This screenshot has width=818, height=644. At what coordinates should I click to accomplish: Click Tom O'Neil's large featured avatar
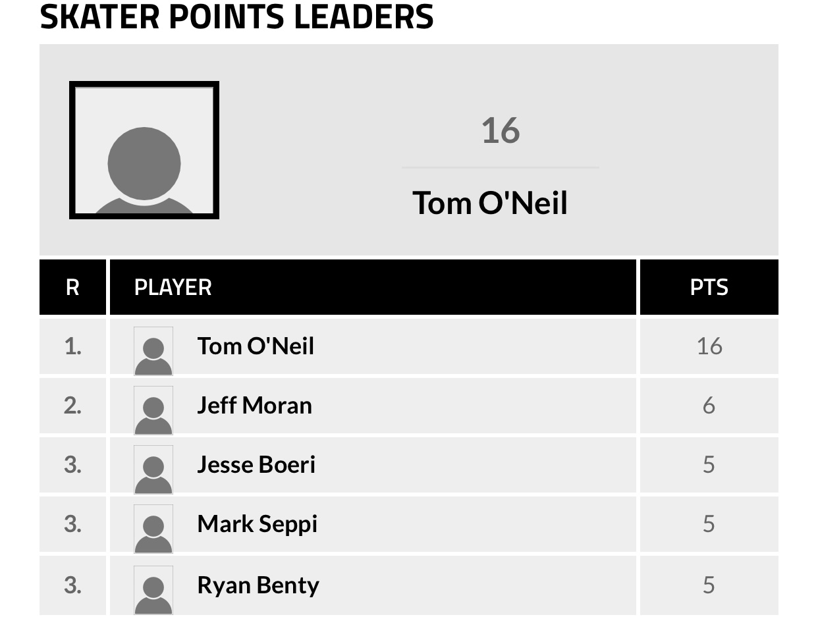coord(144,150)
